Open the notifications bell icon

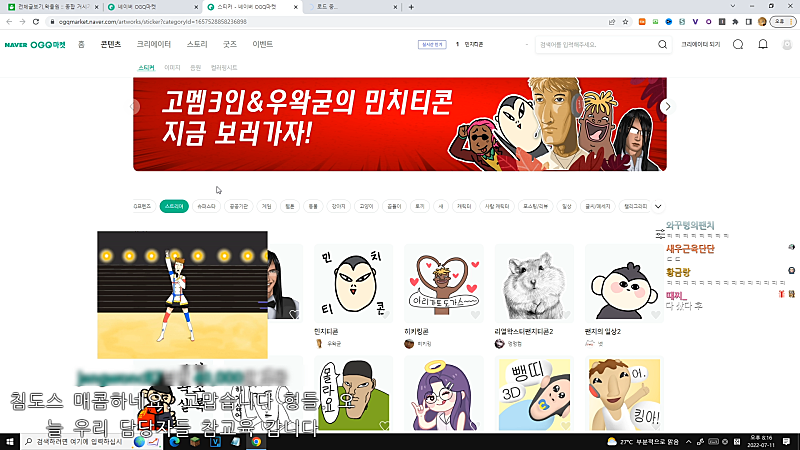click(763, 44)
